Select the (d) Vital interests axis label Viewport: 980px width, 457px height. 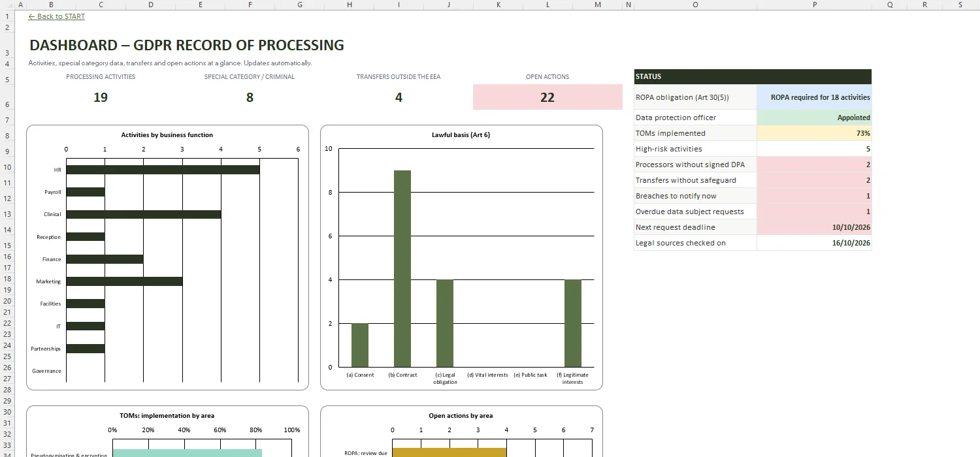point(487,375)
